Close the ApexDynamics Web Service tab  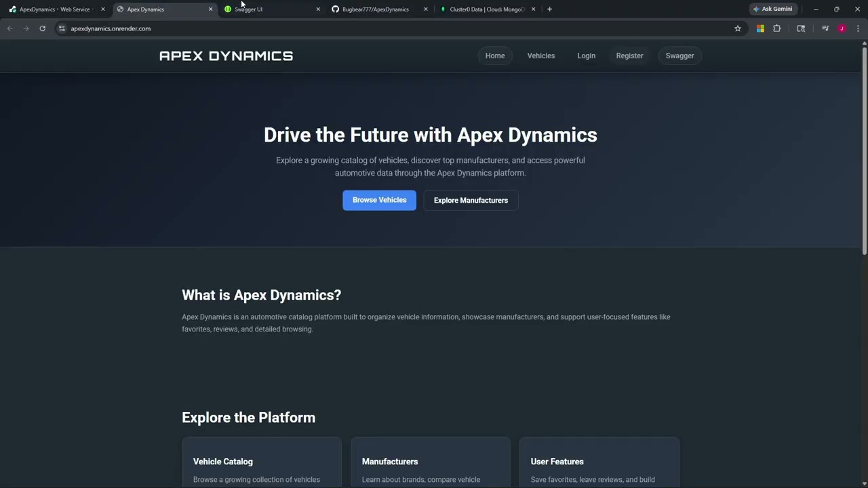[103, 9]
